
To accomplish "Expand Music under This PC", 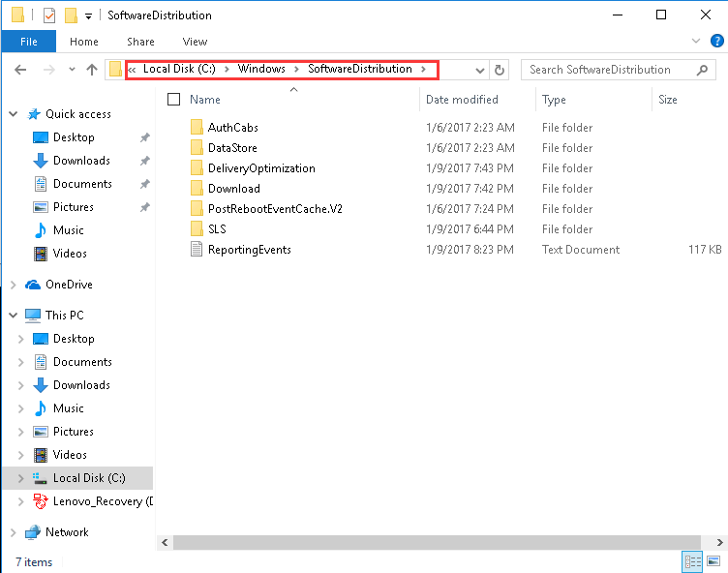I will 21,408.
